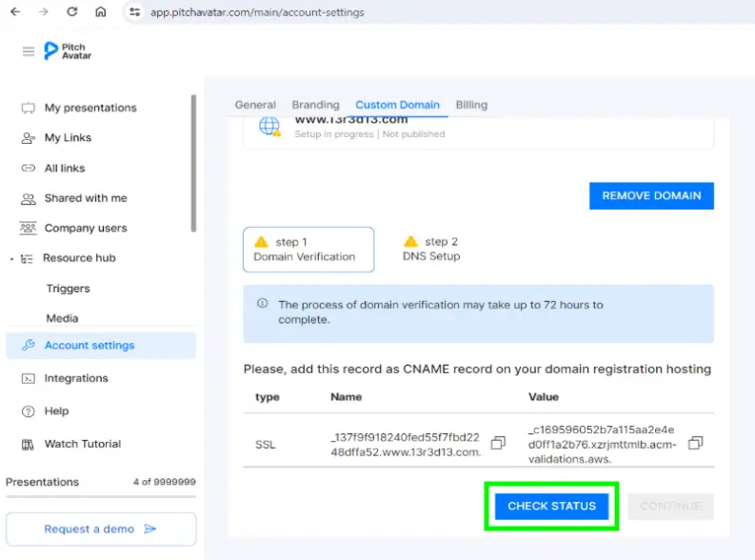The height and width of the screenshot is (560, 755).
Task: Open Triggers under Resource hub
Action: point(68,289)
